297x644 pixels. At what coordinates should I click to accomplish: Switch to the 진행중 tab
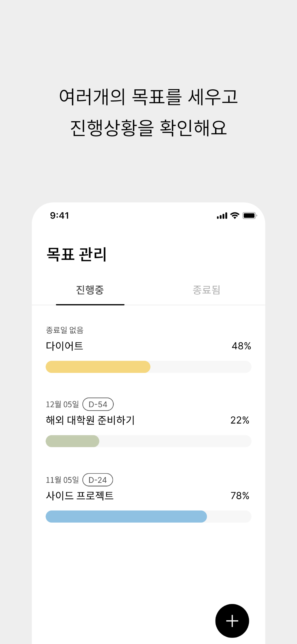90,290
